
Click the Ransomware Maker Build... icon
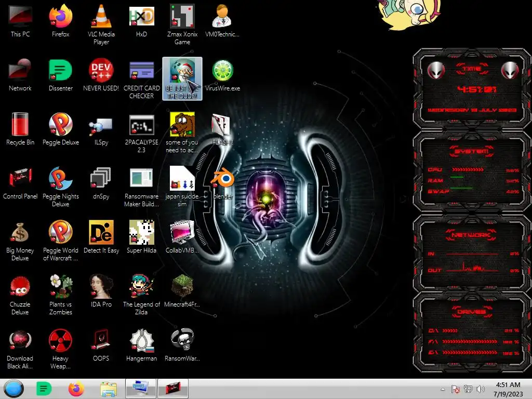coord(141,187)
